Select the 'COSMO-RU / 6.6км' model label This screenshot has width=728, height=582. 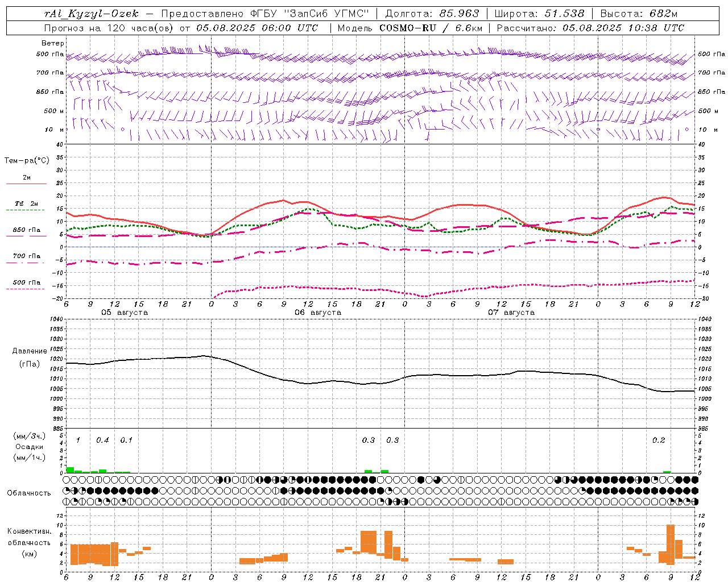click(x=431, y=28)
